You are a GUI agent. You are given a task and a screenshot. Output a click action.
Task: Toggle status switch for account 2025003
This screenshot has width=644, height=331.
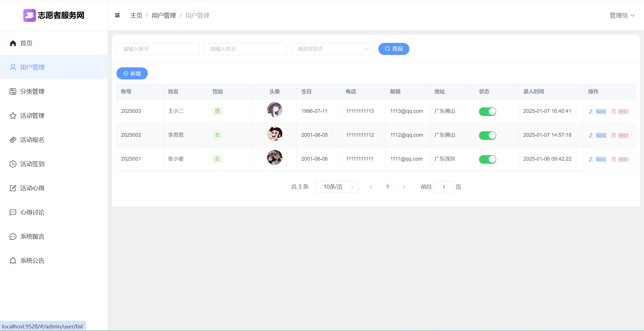[487, 111]
